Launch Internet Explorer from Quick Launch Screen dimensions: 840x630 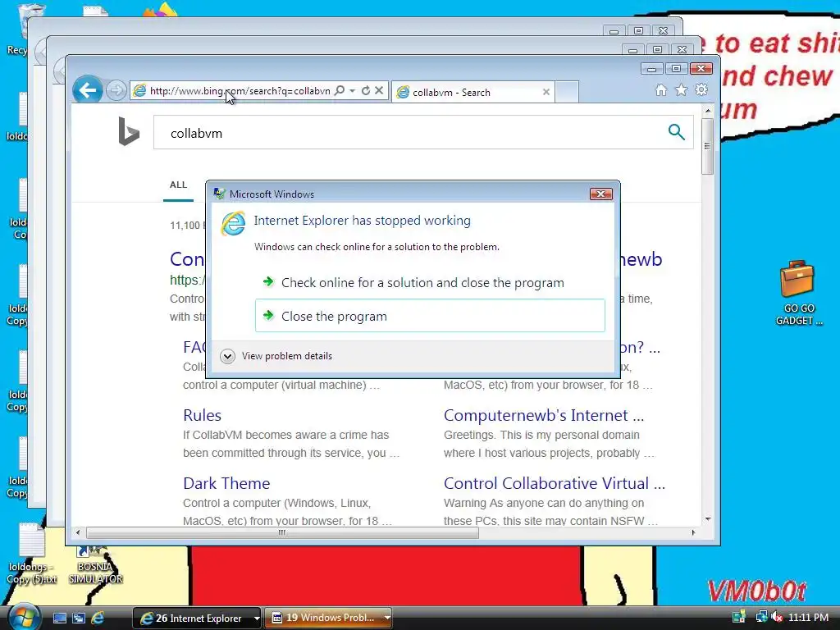pos(98,618)
